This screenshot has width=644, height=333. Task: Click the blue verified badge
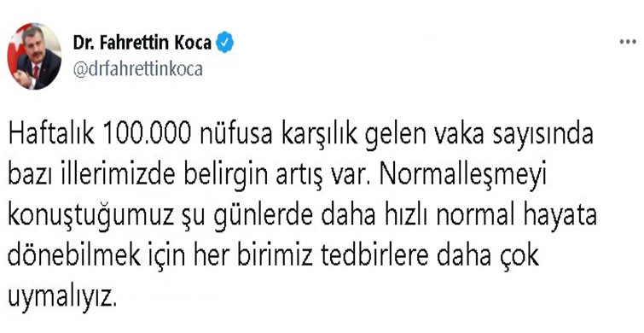tap(225, 43)
